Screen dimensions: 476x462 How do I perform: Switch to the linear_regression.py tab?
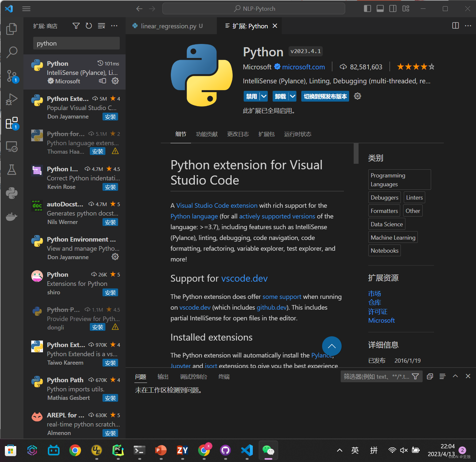pyautogui.click(x=171, y=26)
